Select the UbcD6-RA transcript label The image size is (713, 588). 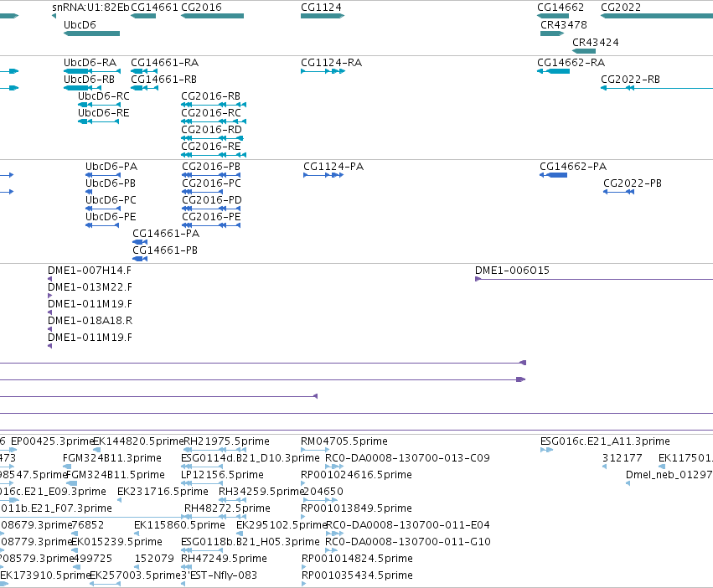click(90, 62)
